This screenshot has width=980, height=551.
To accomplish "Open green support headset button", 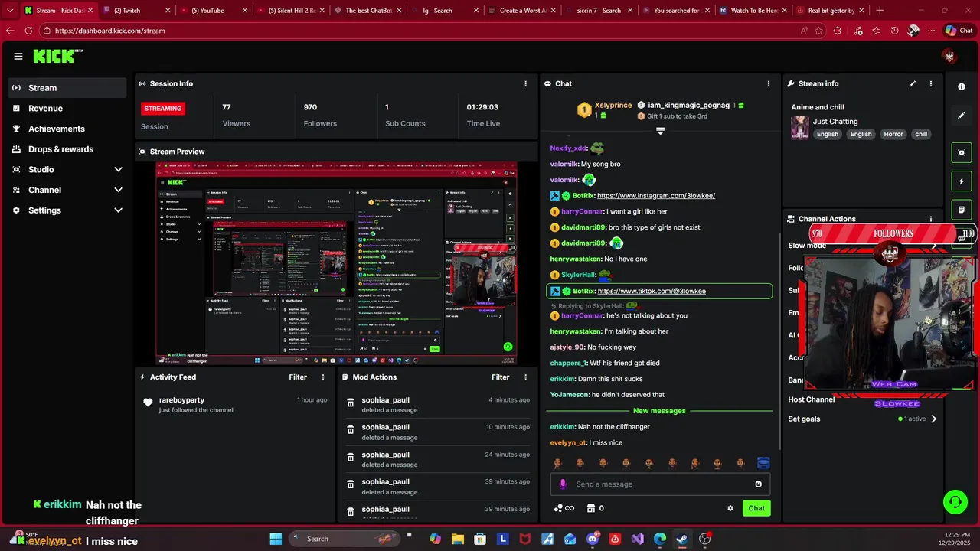I will (955, 502).
